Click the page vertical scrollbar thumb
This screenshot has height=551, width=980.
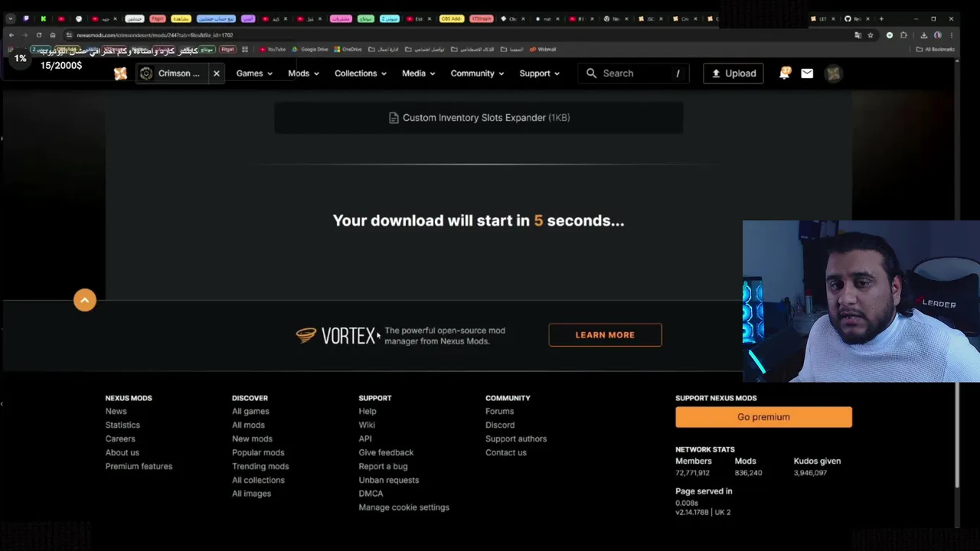(956, 433)
